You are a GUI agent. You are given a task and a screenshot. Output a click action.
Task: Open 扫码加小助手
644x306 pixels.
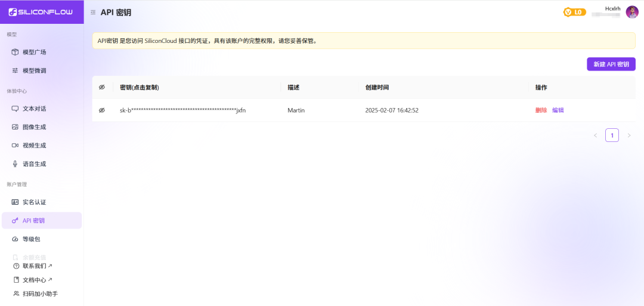pyautogui.click(x=40, y=293)
